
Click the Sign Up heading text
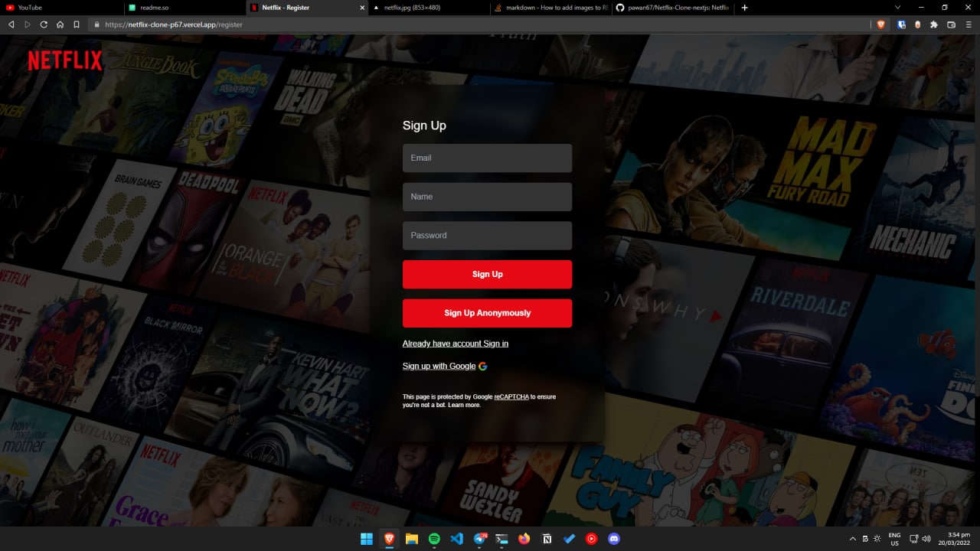424,126
